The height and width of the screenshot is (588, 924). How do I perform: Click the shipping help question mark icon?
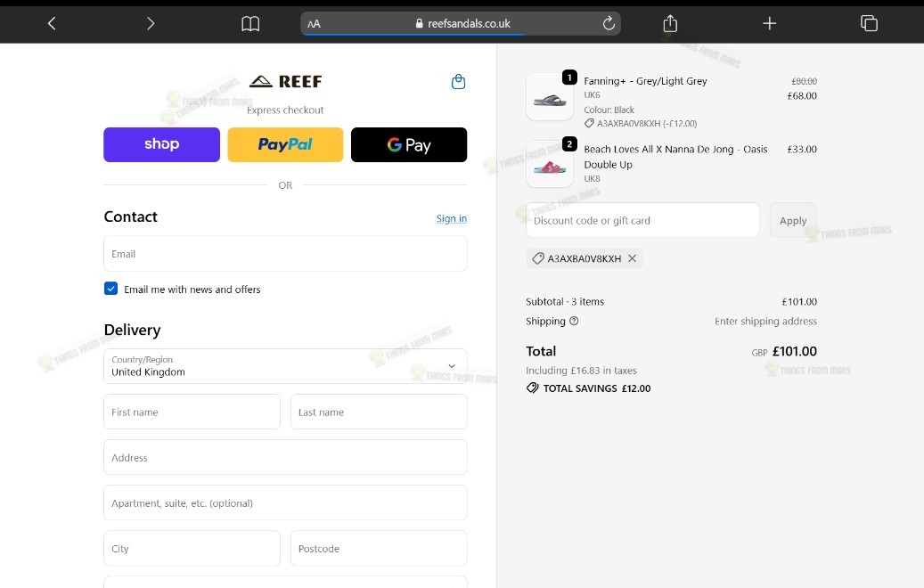pyautogui.click(x=574, y=321)
